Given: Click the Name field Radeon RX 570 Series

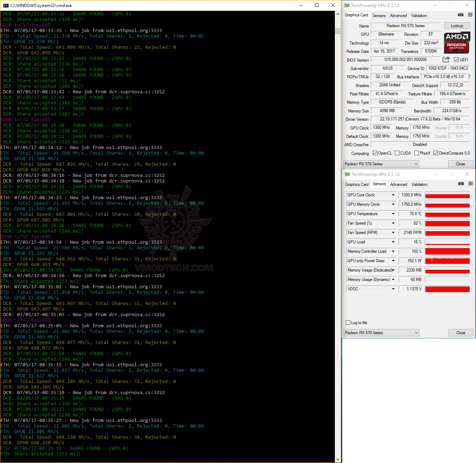Looking at the screenshot, I should pos(406,26).
